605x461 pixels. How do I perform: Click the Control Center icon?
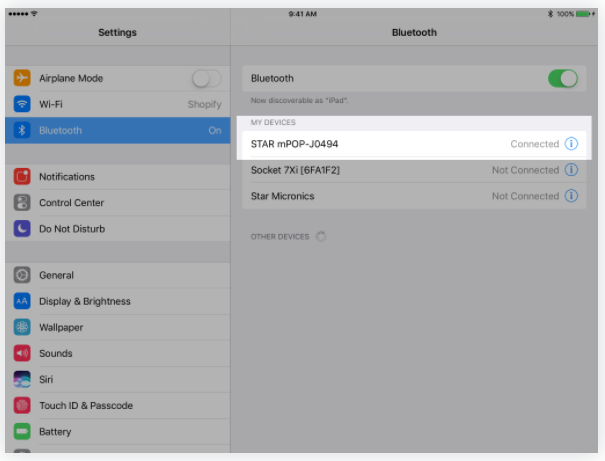point(22,203)
